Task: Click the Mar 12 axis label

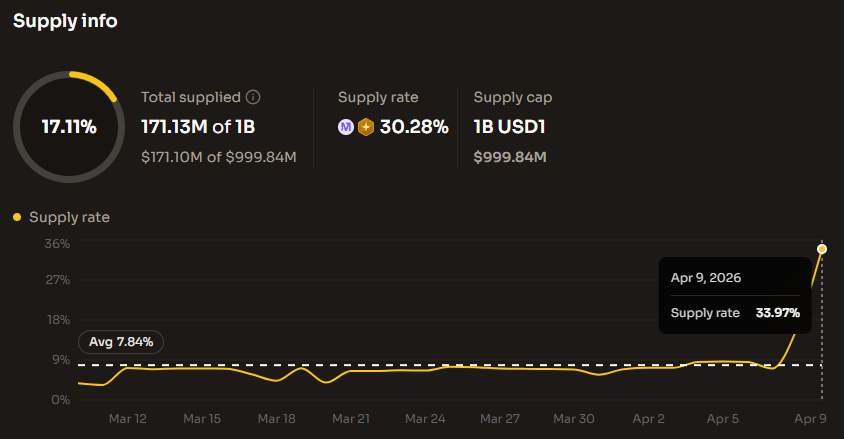Action: [128, 419]
